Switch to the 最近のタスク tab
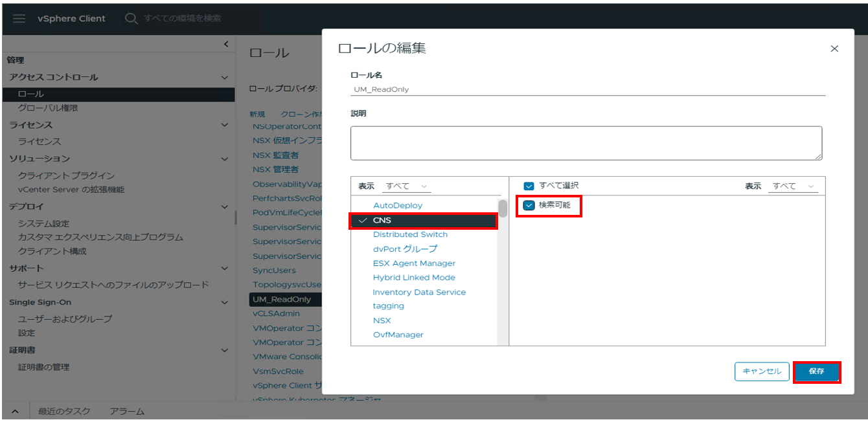This screenshot has width=868, height=422. (64, 411)
